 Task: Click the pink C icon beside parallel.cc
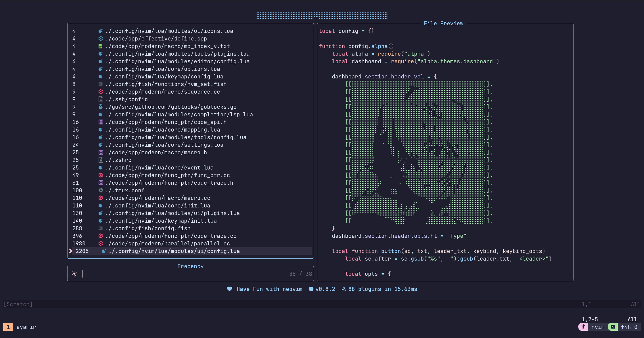click(101, 243)
